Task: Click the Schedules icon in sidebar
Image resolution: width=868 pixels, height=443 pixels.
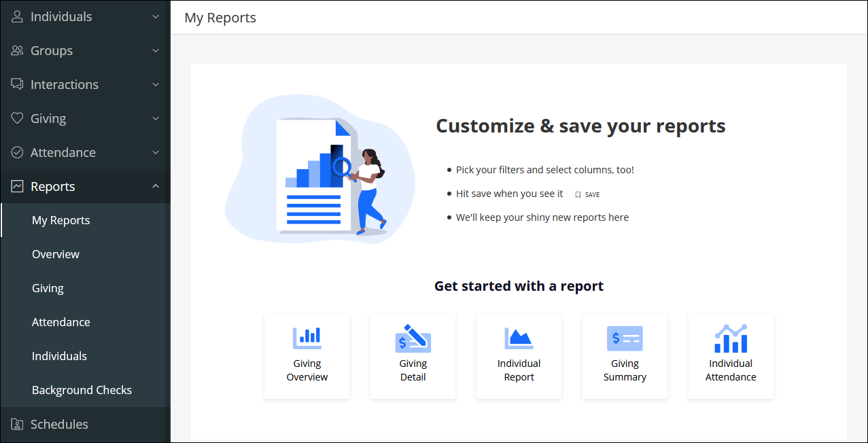Action: (18, 424)
